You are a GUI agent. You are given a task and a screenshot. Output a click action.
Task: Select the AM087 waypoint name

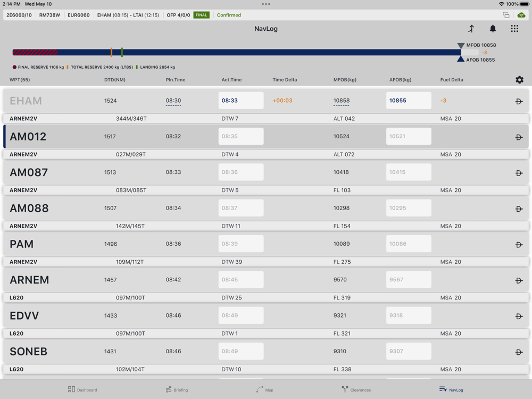coord(29,172)
